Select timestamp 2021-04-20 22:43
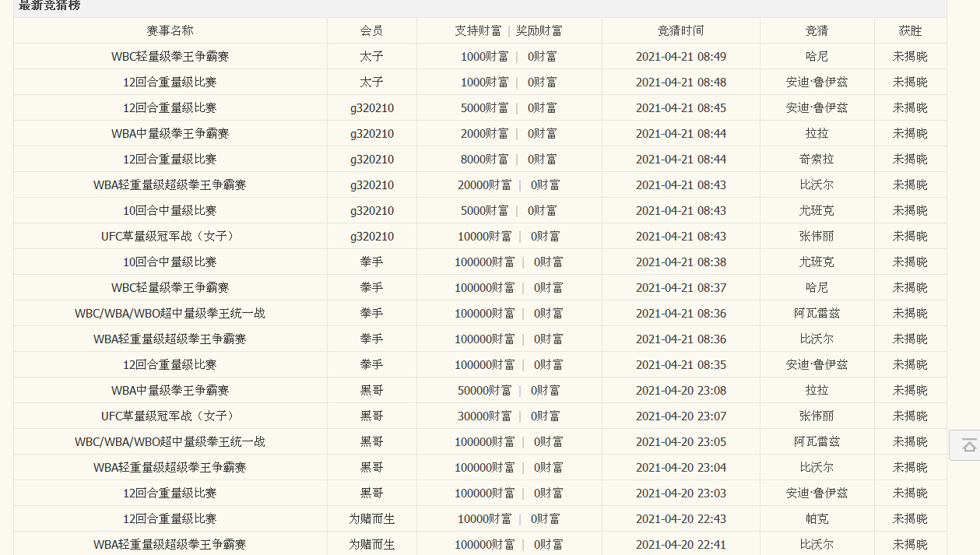The image size is (980, 555). click(680, 518)
